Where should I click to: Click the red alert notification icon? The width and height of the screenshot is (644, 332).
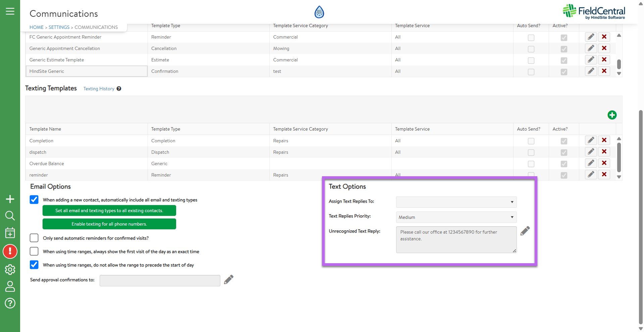[10, 251]
